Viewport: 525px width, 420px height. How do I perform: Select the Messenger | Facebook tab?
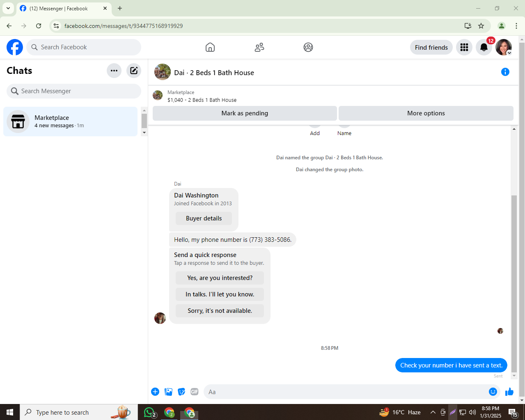click(64, 8)
